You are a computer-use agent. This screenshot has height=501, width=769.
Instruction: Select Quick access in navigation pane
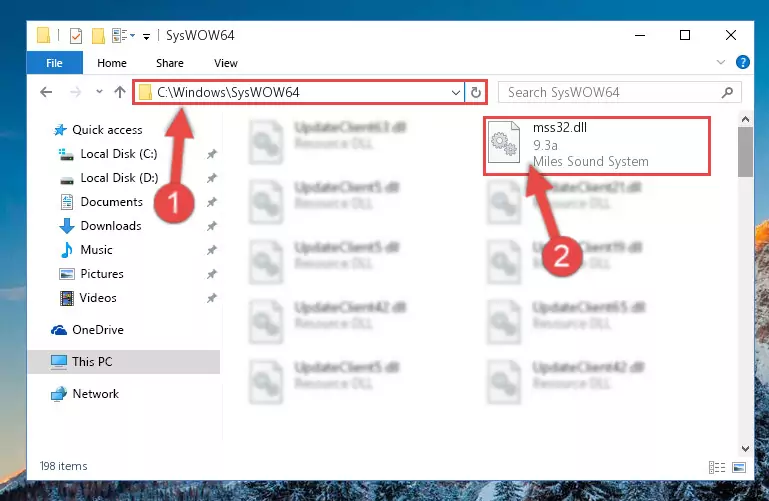(107, 130)
